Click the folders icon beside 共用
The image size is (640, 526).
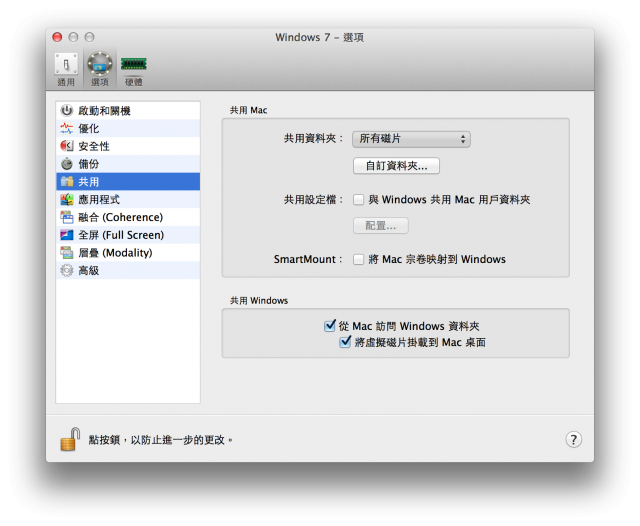tap(67, 182)
